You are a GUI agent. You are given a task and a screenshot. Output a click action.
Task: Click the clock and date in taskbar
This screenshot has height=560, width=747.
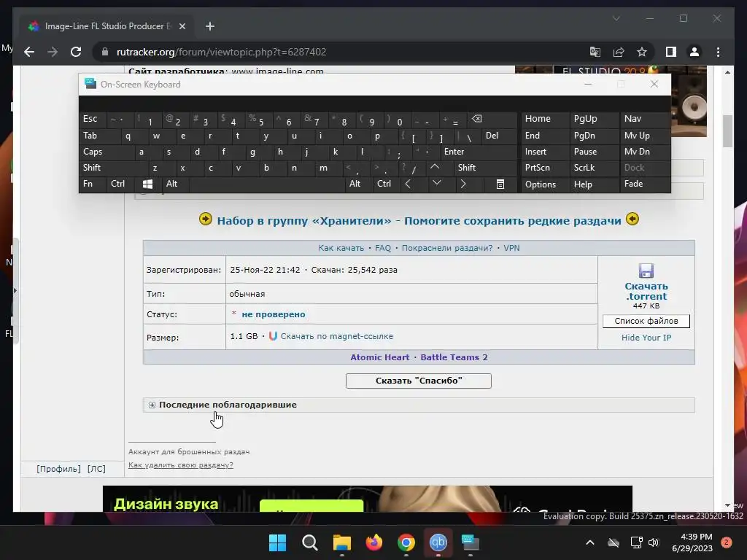692,542
